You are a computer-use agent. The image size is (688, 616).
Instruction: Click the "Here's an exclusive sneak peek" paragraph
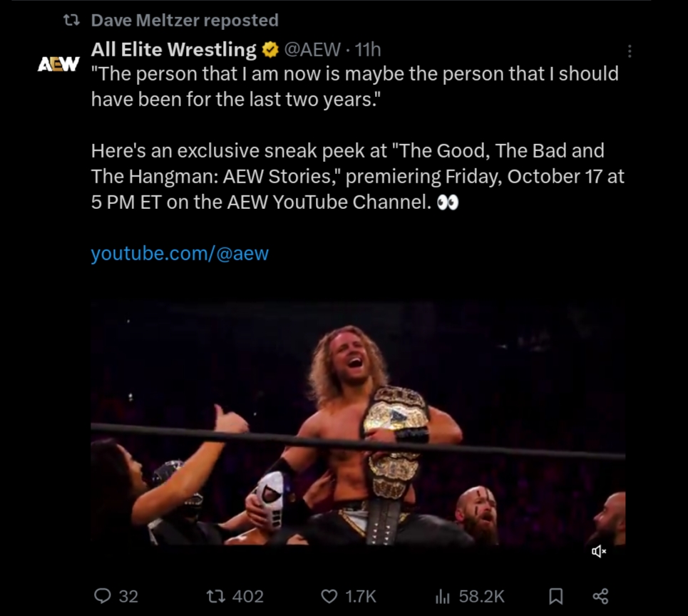[x=347, y=176]
